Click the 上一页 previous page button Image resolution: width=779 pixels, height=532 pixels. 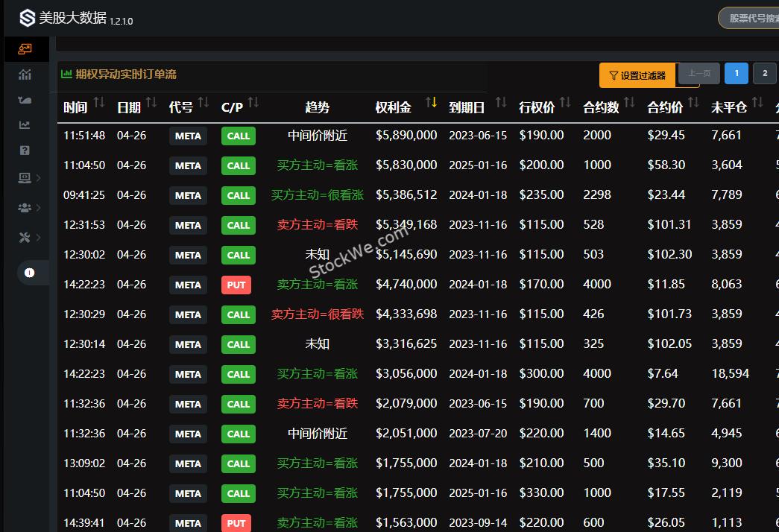699,73
